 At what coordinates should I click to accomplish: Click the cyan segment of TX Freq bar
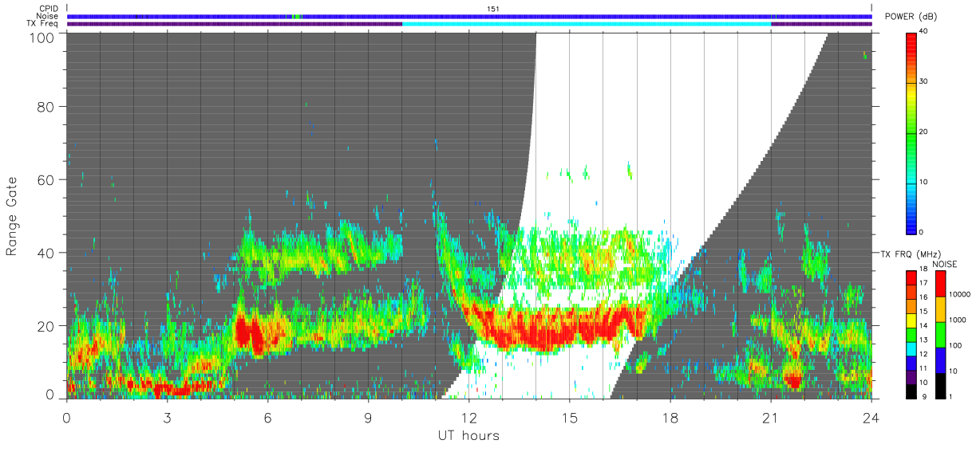click(587, 24)
